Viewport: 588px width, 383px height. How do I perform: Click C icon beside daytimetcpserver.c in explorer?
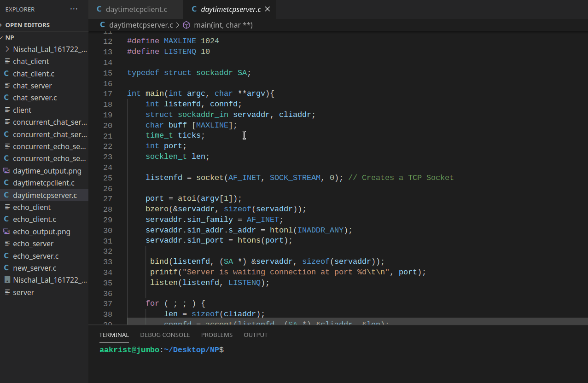[x=6, y=195]
